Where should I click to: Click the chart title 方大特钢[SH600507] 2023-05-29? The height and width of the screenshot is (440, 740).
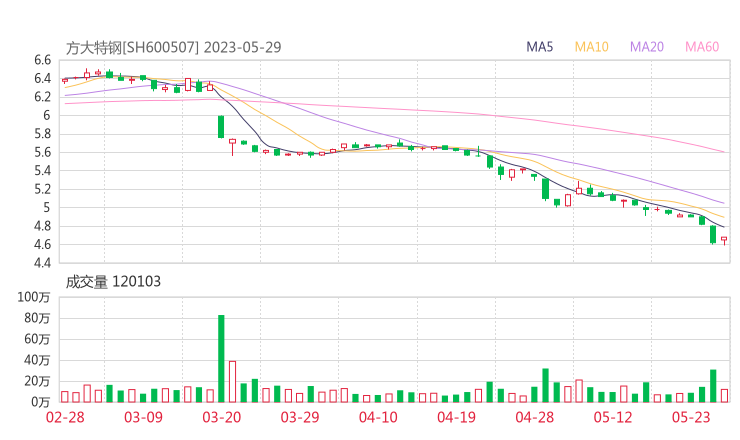pyautogui.click(x=173, y=47)
